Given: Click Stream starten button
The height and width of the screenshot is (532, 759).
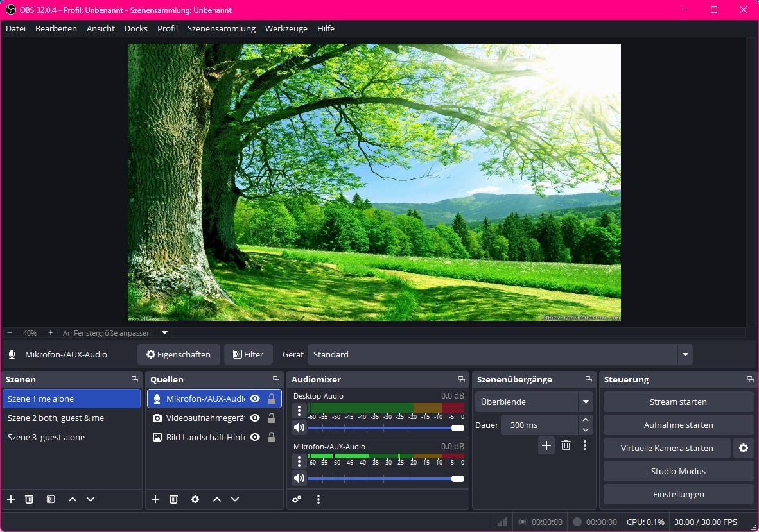Looking at the screenshot, I should pos(678,402).
